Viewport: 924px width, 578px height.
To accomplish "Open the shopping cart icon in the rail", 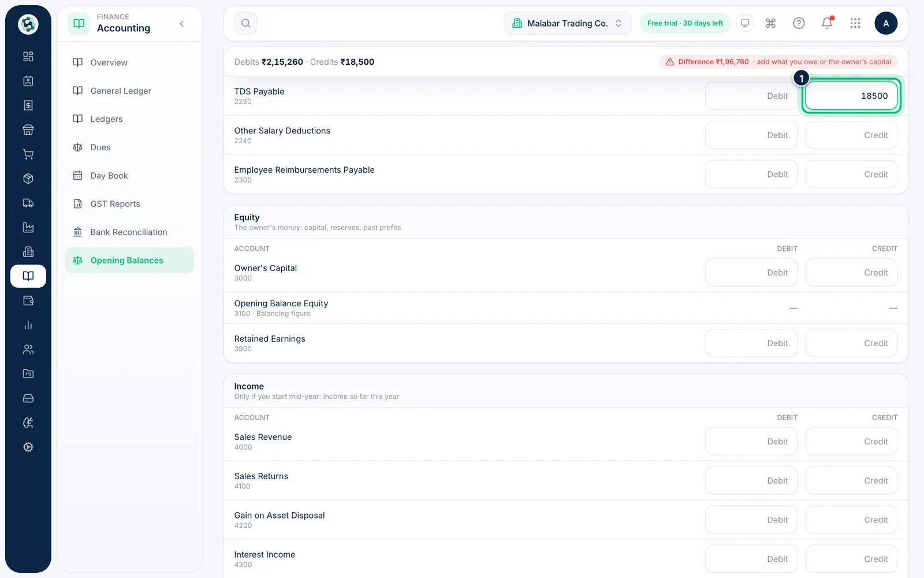I will (28, 154).
